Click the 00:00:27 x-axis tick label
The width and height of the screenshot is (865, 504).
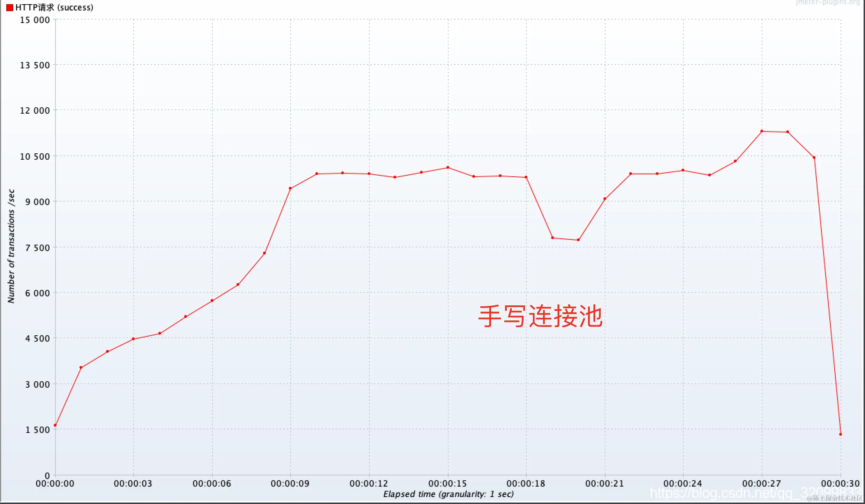(x=761, y=484)
